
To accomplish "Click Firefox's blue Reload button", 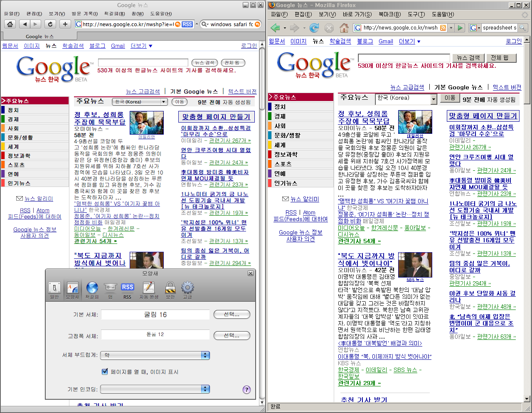I will (x=314, y=28).
